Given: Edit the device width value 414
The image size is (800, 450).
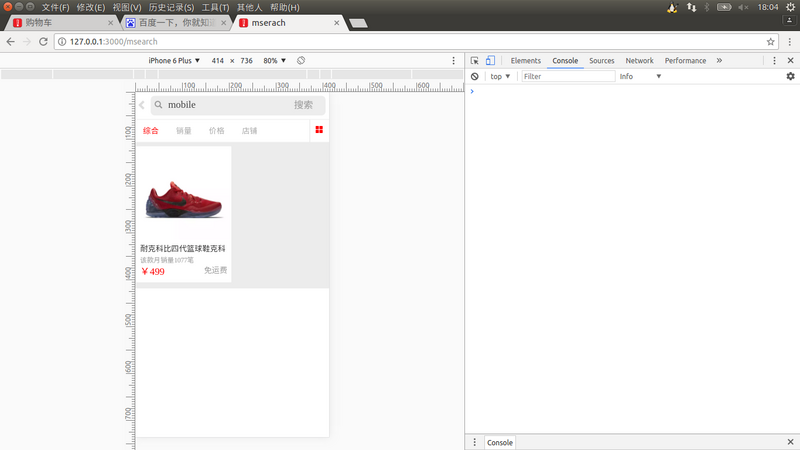Looking at the screenshot, I should (218, 60).
